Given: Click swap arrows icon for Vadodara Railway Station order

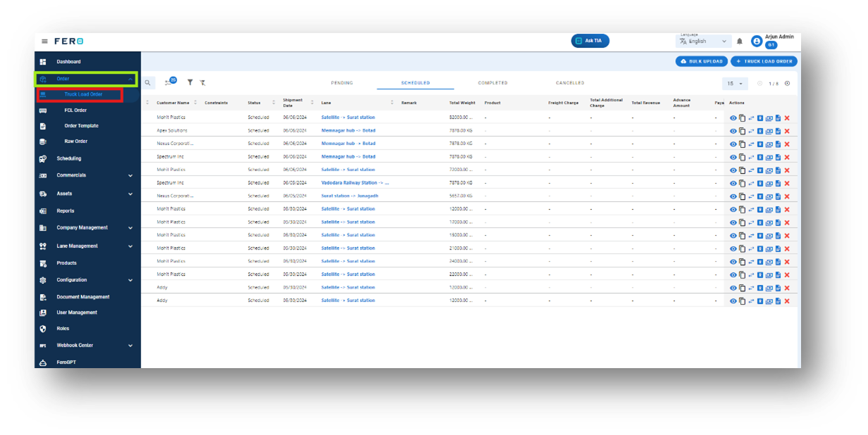Looking at the screenshot, I should pos(751,183).
